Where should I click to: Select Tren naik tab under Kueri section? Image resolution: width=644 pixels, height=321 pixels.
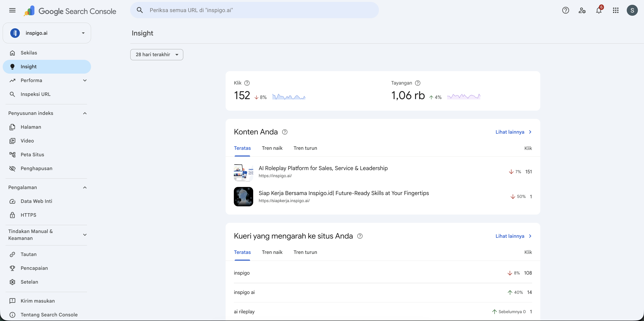[x=272, y=252]
